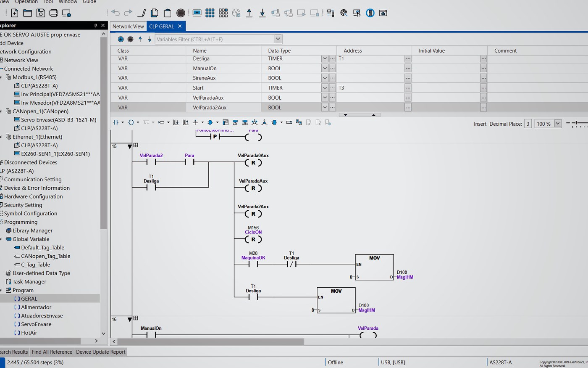Click the remove variable minus icon
Viewport: 588px width, 368px height.
click(130, 39)
